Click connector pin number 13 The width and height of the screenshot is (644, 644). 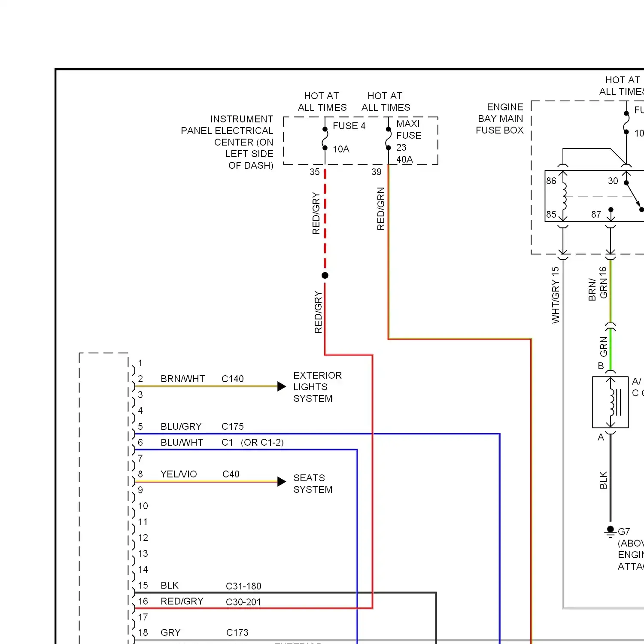[x=143, y=553]
